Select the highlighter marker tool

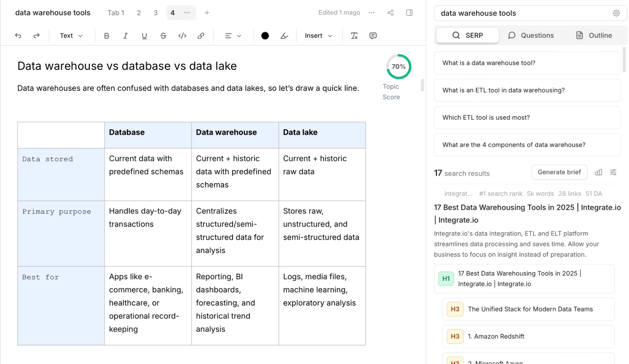pos(284,36)
